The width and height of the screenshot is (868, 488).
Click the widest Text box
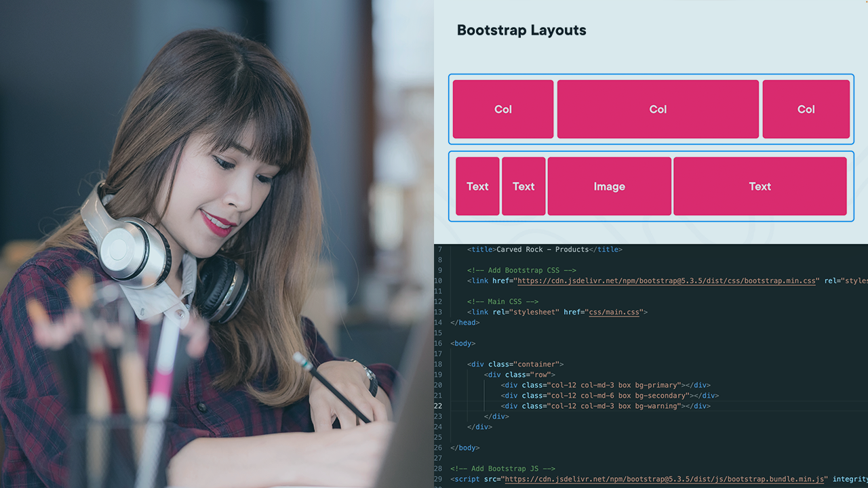759,186
